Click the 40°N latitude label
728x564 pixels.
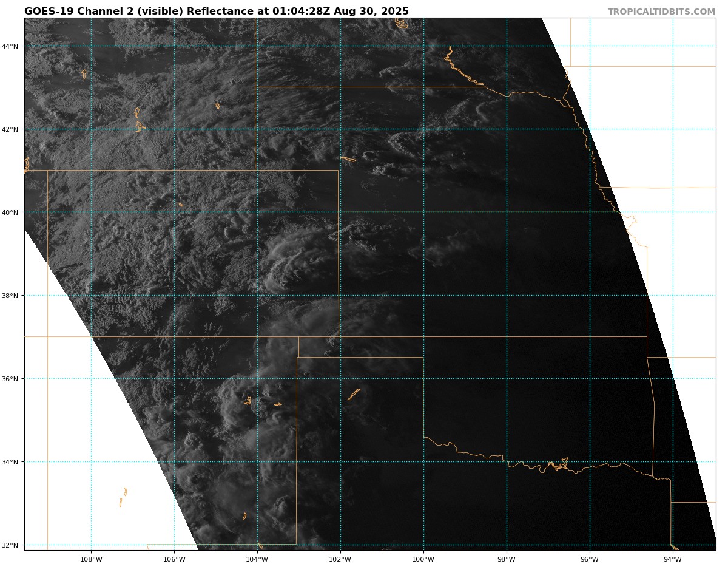click(10, 212)
